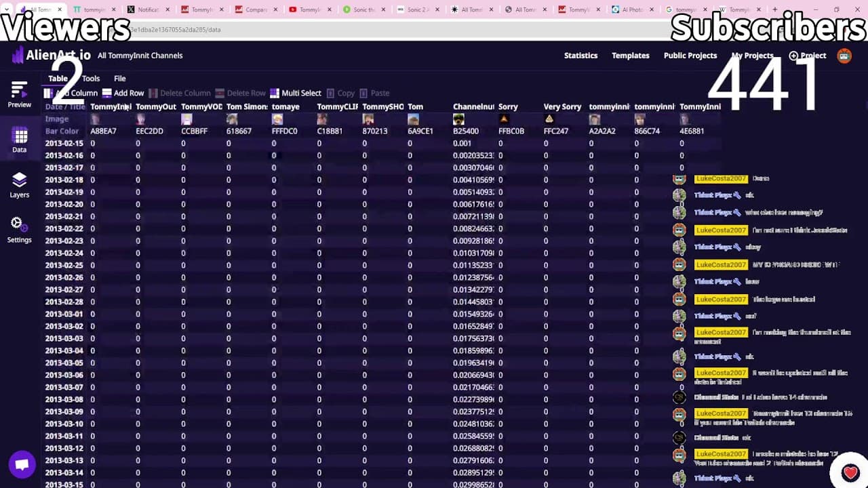The image size is (868, 488).
Task: Select the 2013-03-14 date row label
Action: pyautogui.click(x=64, y=473)
